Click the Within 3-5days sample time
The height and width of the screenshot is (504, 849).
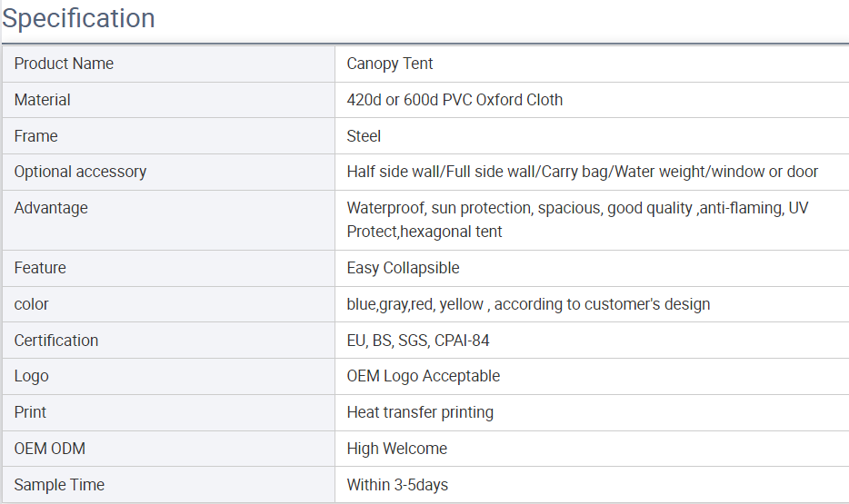coord(397,485)
